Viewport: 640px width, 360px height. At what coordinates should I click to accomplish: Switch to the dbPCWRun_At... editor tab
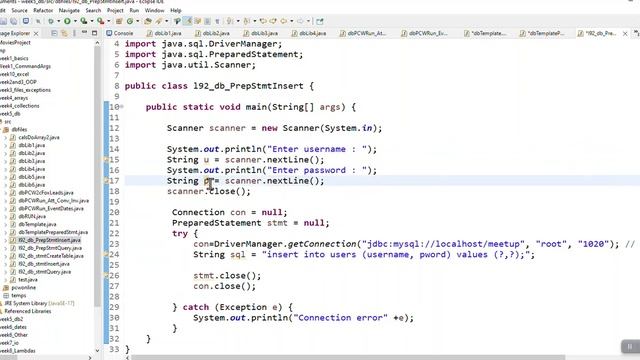tap(363, 33)
